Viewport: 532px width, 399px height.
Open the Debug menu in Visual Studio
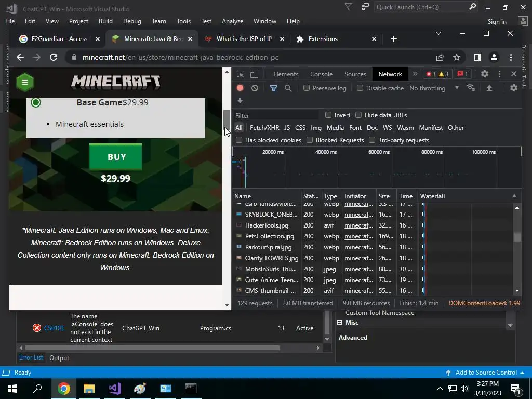[x=132, y=21]
